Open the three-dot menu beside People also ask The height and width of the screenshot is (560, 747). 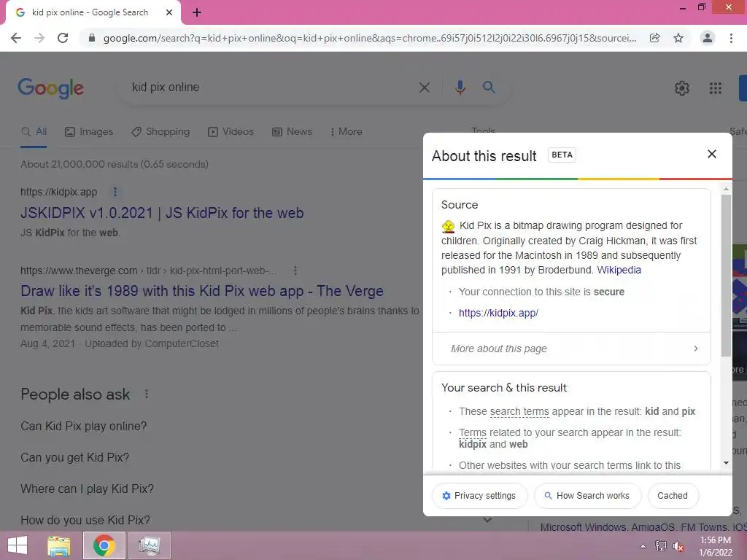point(147,394)
